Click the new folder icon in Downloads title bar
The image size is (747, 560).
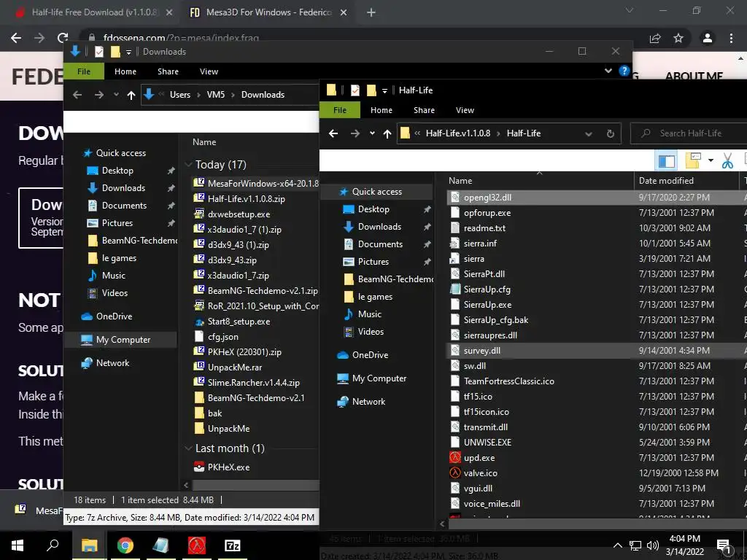tap(115, 52)
